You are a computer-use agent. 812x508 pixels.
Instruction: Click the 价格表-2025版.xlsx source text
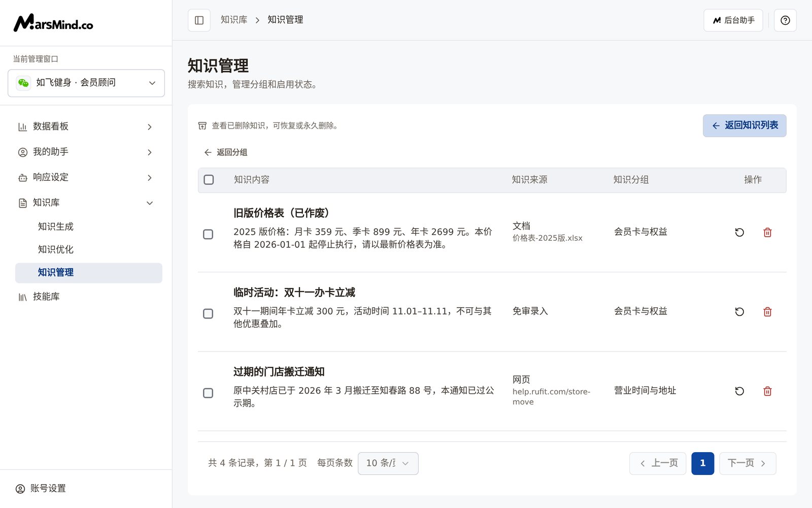[547, 238]
